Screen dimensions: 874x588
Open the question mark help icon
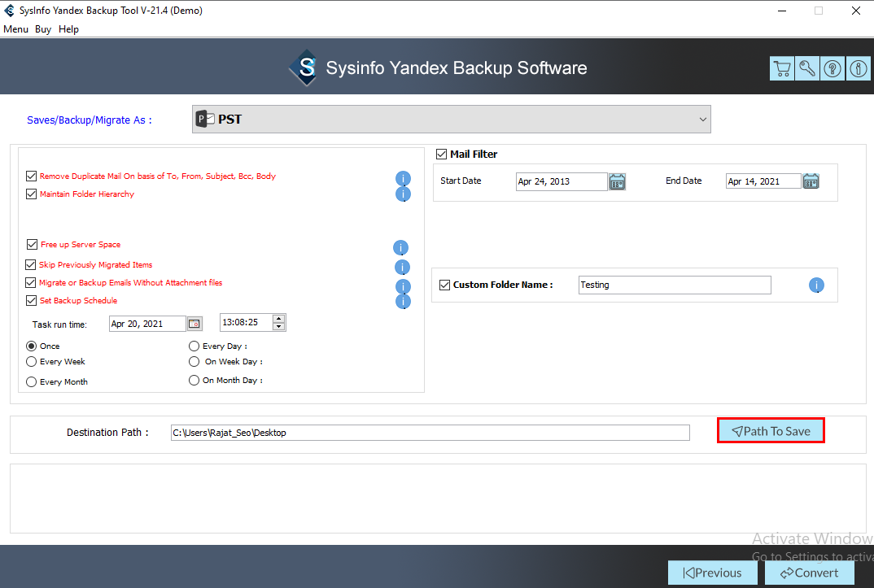(832, 68)
